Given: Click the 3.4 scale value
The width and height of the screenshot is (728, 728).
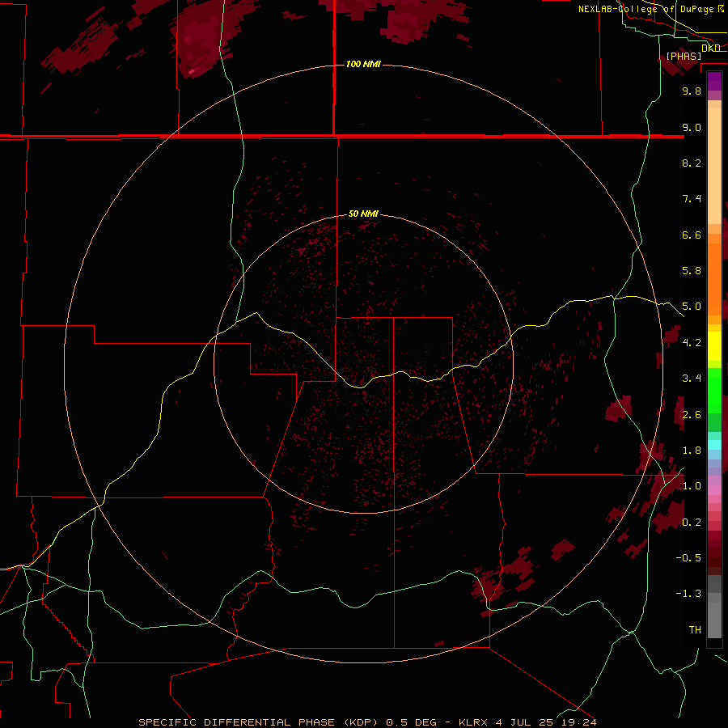Looking at the screenshot, I should 692,379.
